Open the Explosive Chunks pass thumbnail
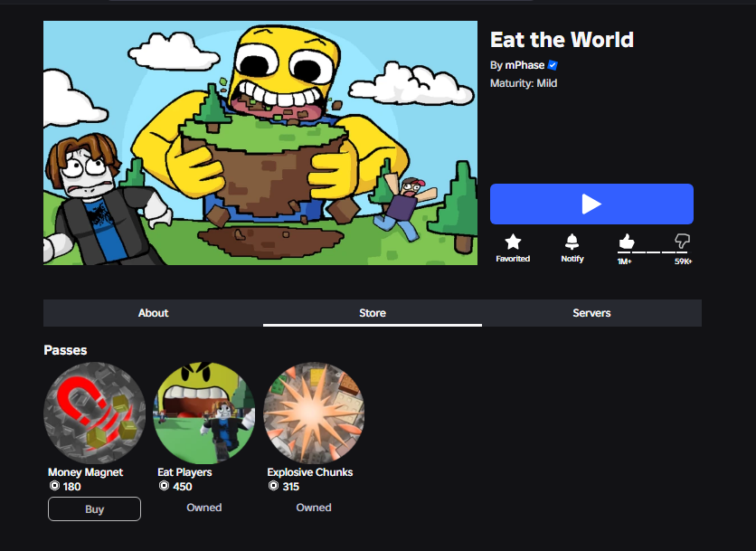The image size is (756, 551). point(314,413)
